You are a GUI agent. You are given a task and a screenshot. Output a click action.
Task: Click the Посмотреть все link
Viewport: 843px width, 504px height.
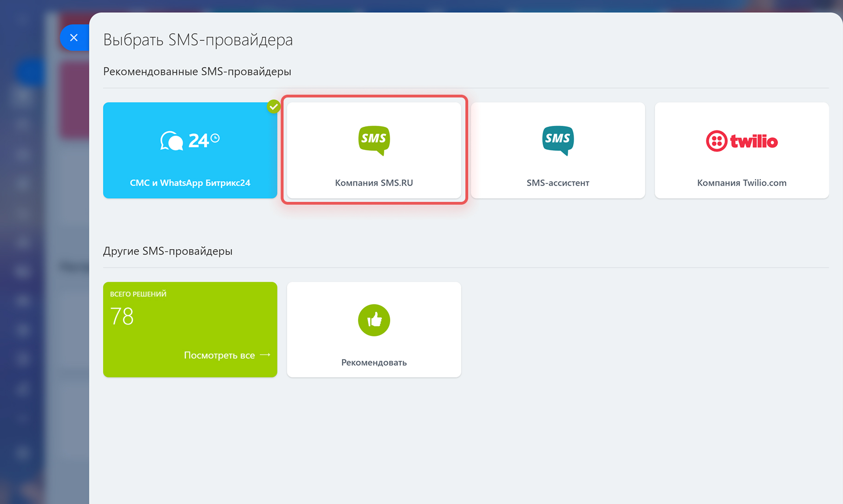219,355
